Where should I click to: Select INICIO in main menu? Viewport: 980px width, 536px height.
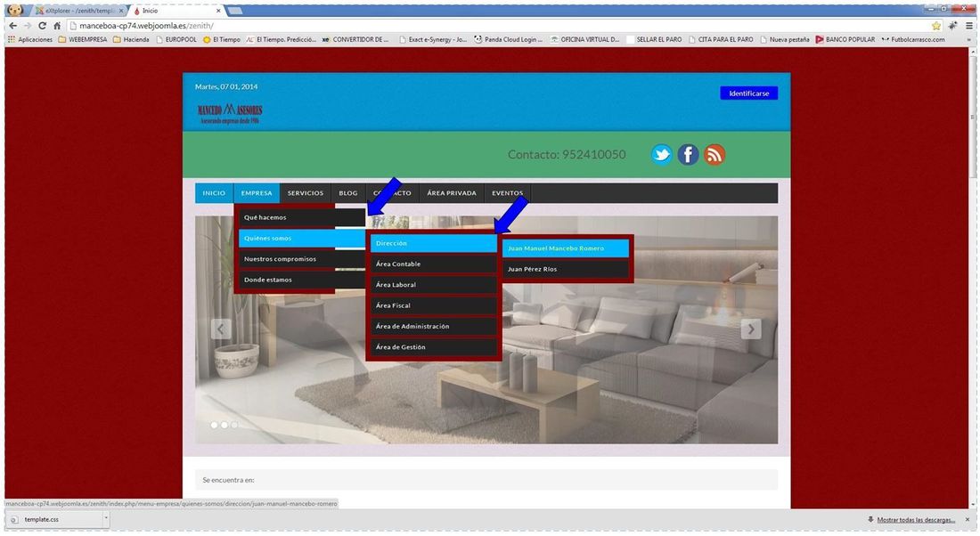(214, 193)
